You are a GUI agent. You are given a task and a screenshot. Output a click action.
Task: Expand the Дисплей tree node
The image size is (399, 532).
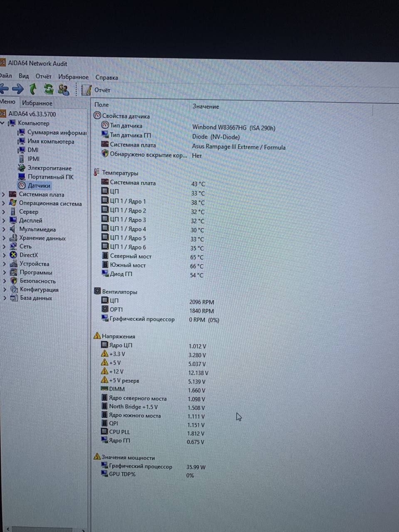[x=4, y=221]
